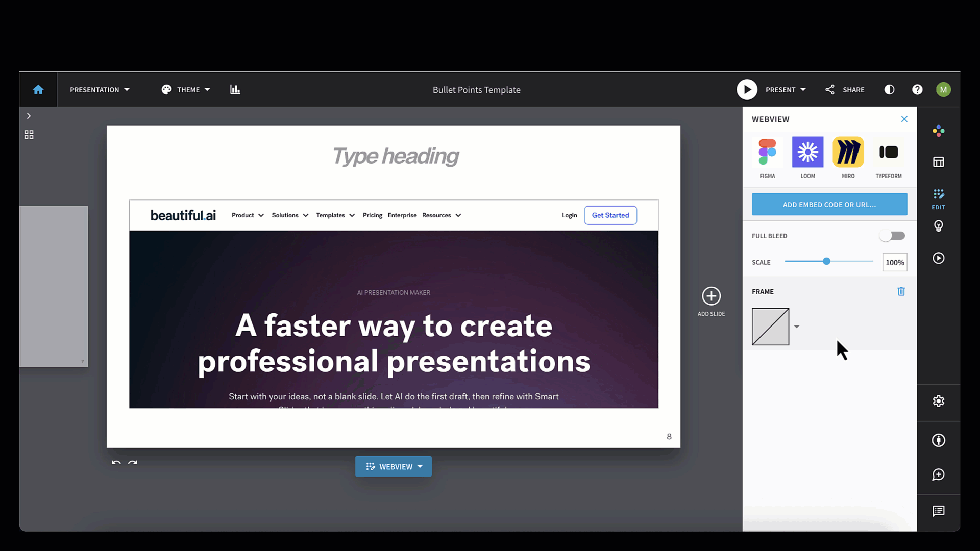Viewport: 980px width, 551px height.
Task: Click Add Embed Code or URL button
Action: 829,204
